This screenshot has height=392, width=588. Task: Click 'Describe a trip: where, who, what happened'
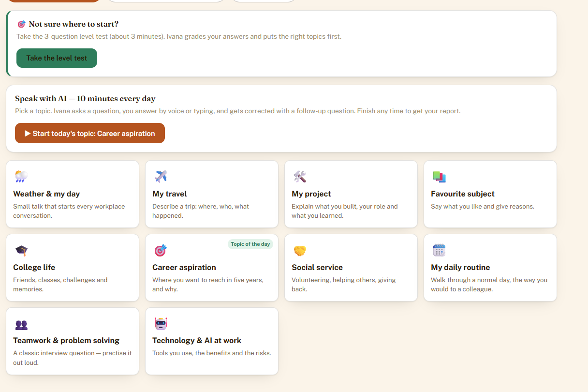pyautogui.click(x=201, y=211)
